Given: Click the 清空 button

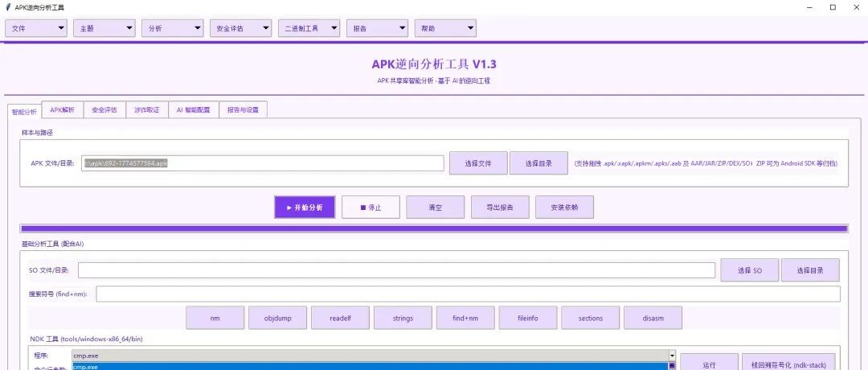Looking at the screenshot, I should pos(436,208).
